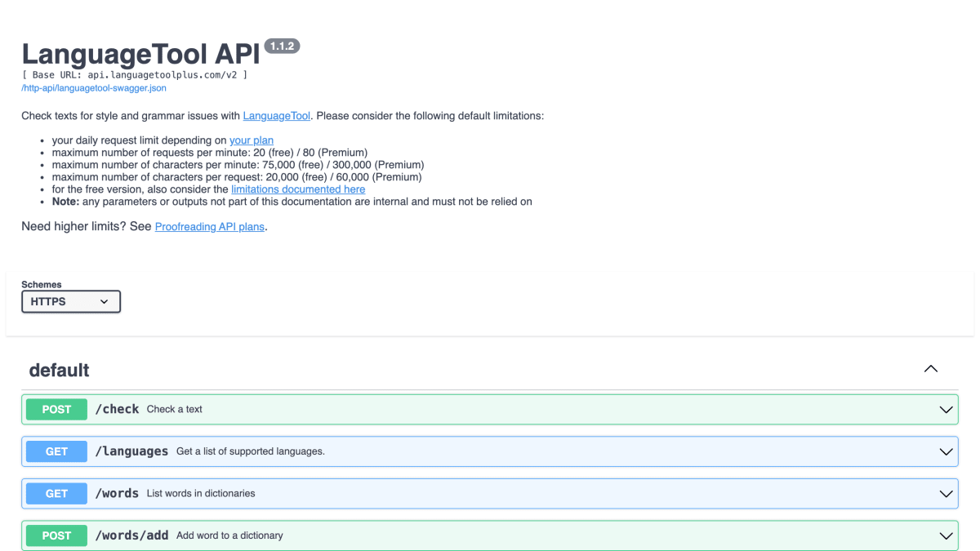Click the 1.1.2 version badge
The image size is (980, 551).
pyautogui.click(x=282, y=47)
